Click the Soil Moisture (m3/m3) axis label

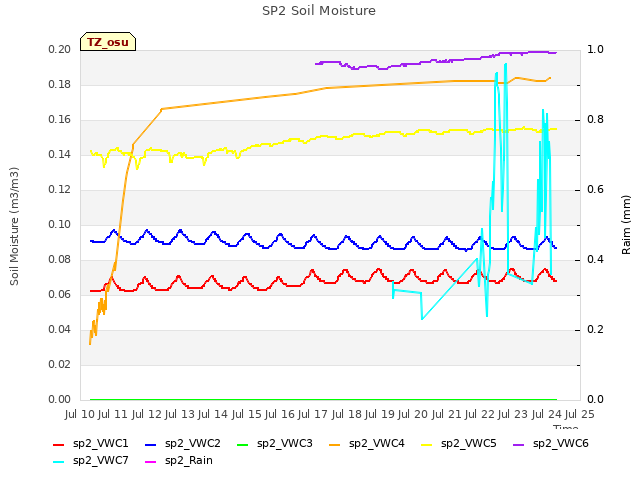14,226
